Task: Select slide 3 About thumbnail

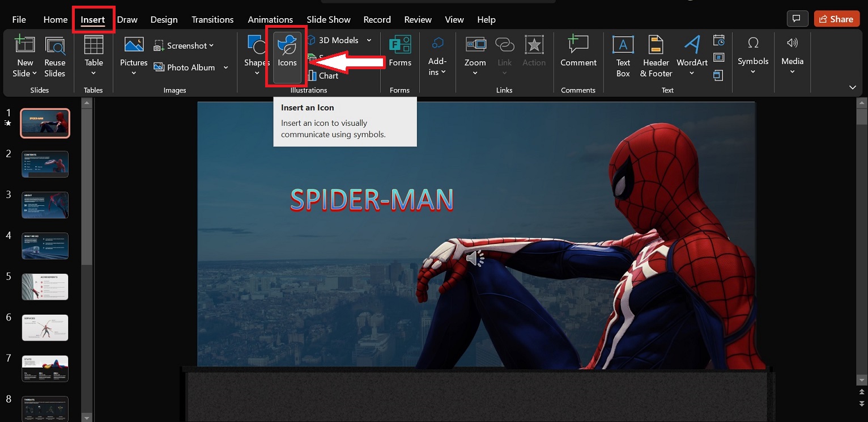Action: [45, 205]
